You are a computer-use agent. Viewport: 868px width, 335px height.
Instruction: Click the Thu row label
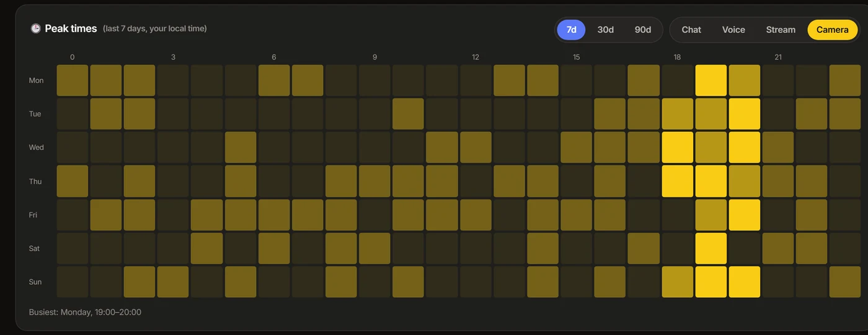(35, 181)
